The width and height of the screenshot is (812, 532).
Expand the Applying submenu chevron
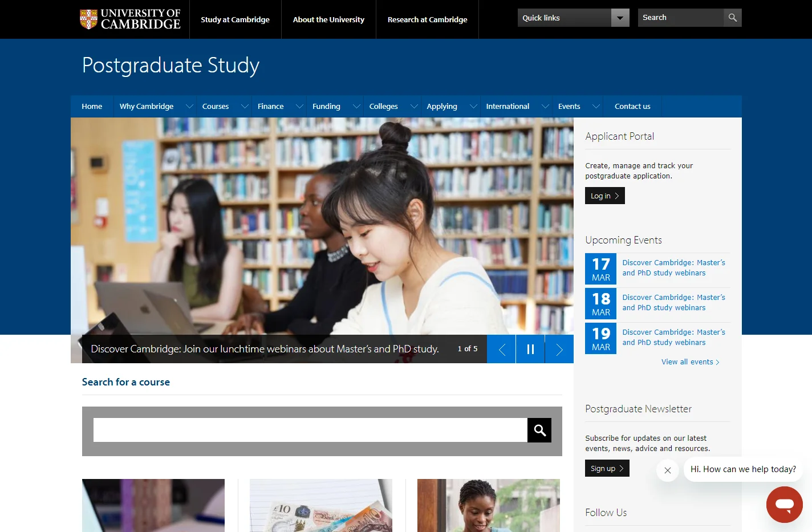tap(473, 106)
